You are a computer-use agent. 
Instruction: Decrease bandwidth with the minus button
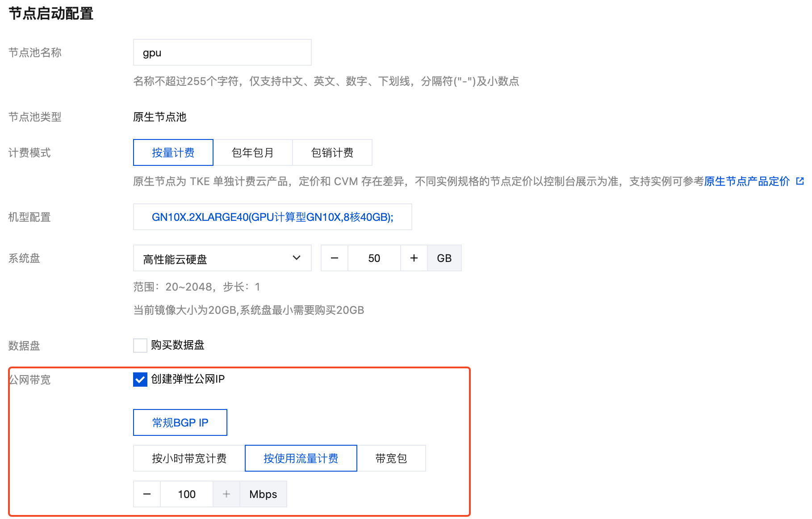click(x=147, y=494)
